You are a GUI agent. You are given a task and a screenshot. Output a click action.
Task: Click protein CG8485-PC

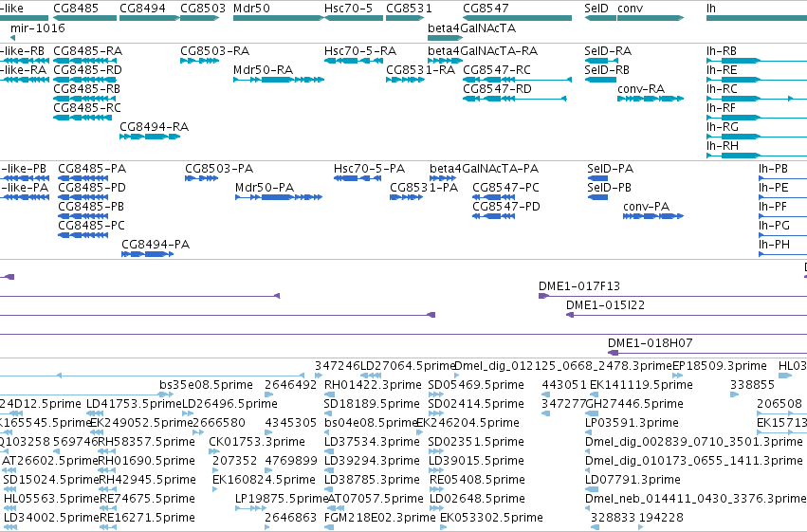pyautogui.click(x=83, y=235)
